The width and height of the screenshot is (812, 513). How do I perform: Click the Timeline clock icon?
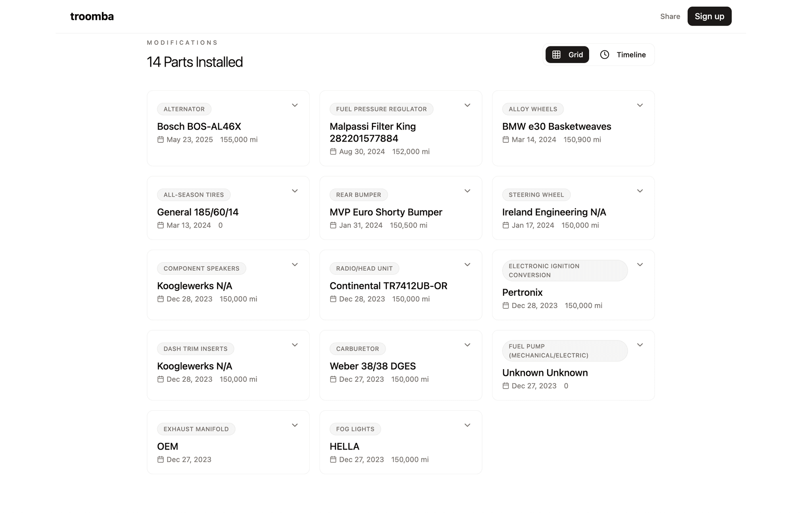click(x=604, y=54)
